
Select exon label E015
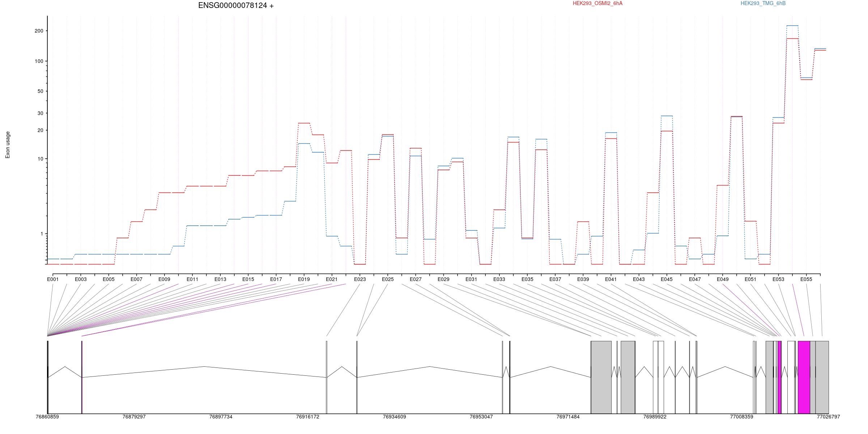tap(248, 279)
